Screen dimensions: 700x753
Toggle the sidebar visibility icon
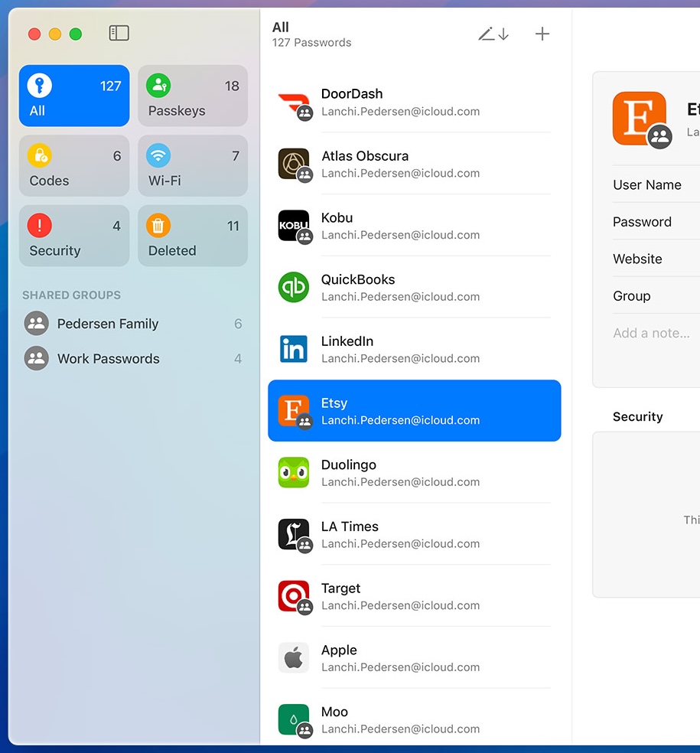coord(119,33)
